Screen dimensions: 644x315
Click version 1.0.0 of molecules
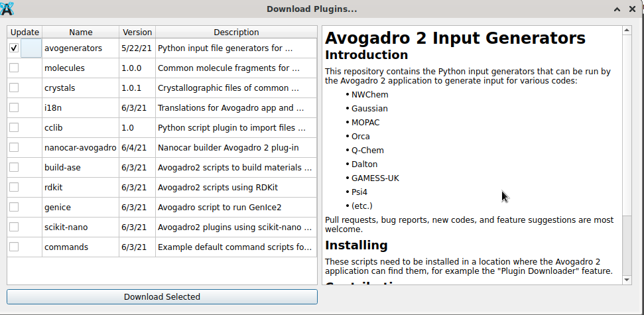137,68
